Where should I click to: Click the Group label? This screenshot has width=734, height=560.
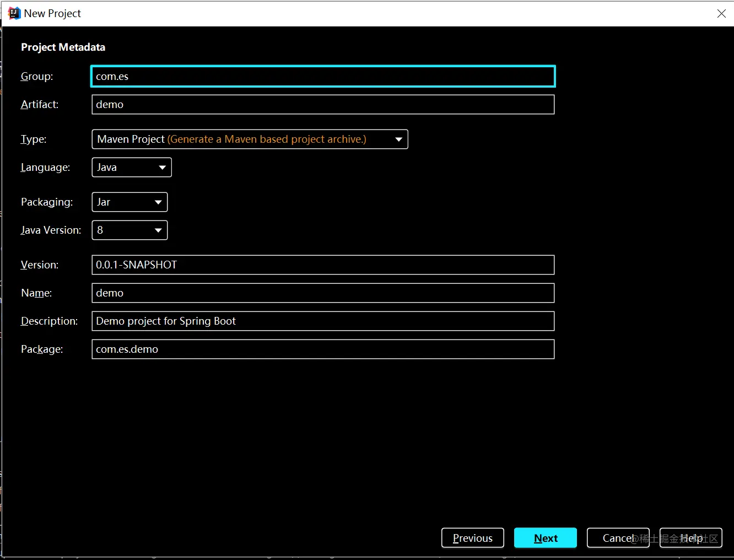pyautogui.click(x=37, y=76)
